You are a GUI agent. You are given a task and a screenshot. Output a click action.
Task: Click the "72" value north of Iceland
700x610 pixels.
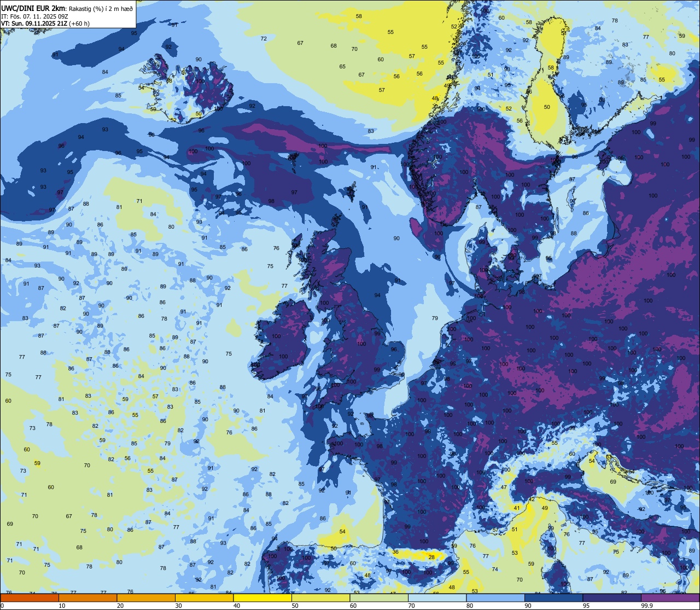[264, 38]
